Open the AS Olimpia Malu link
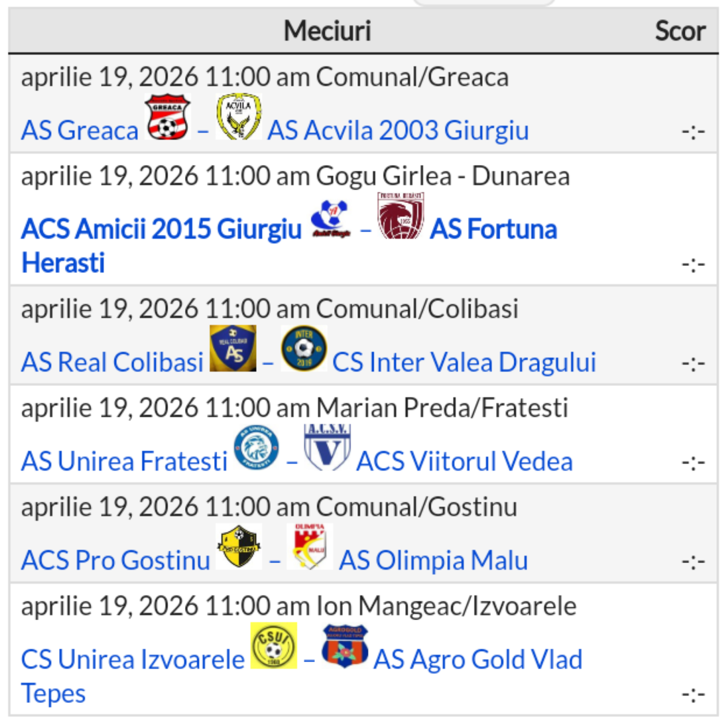The image size is (726, 728). [x=433, y=560]
